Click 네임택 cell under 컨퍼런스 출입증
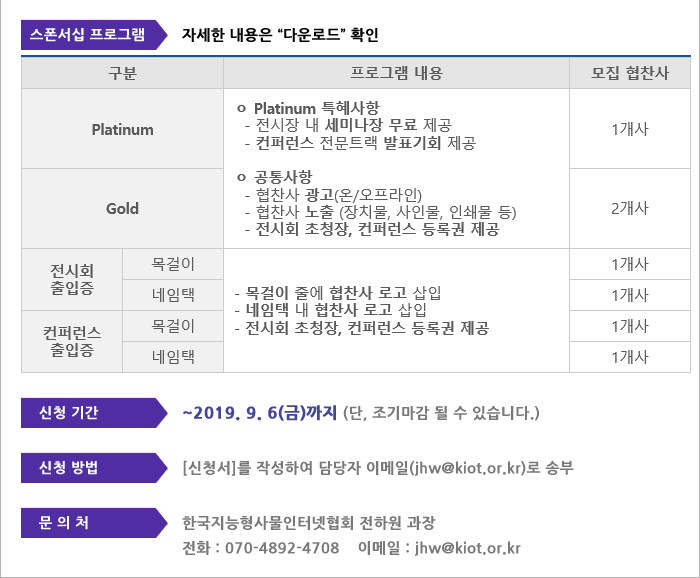The height and width of the screenshot is (578, 700). tap(173, 357)
